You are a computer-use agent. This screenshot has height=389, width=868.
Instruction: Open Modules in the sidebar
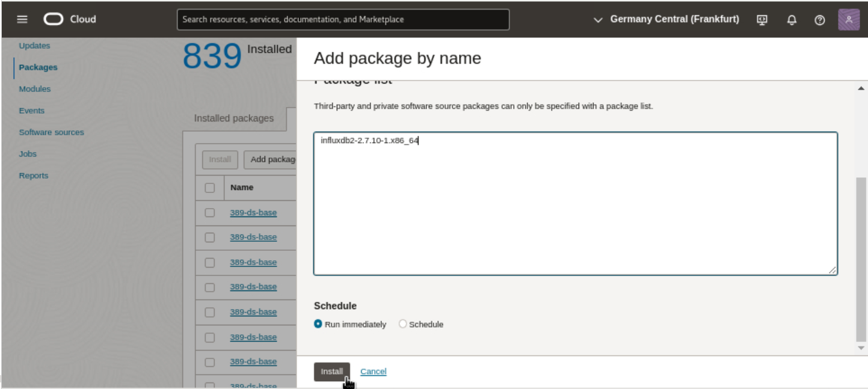(x=35, y=89)
